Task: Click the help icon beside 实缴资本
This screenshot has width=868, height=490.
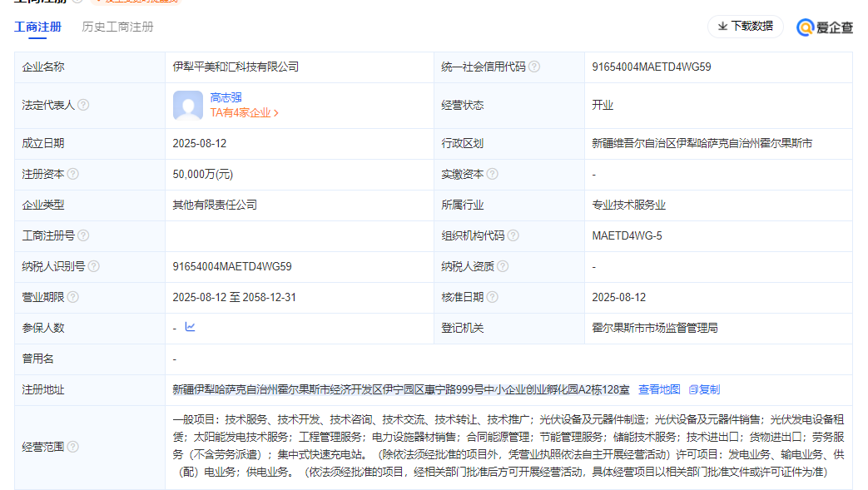Action: coord(492,174)
